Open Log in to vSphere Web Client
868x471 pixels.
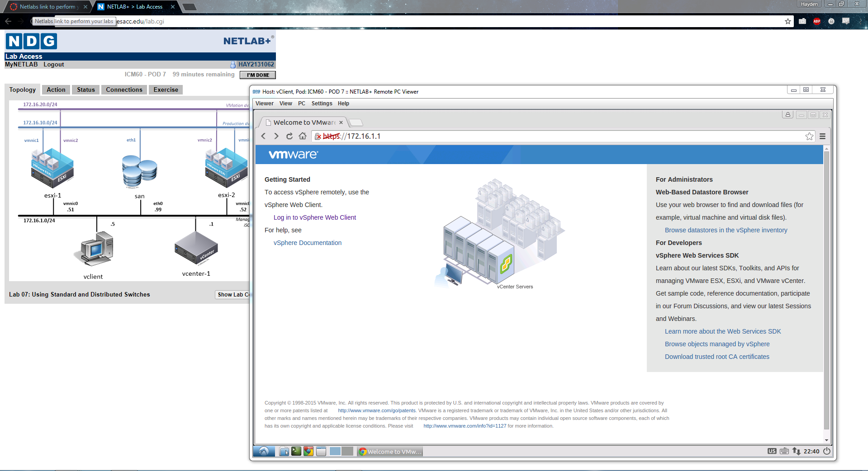coord(315,217)
